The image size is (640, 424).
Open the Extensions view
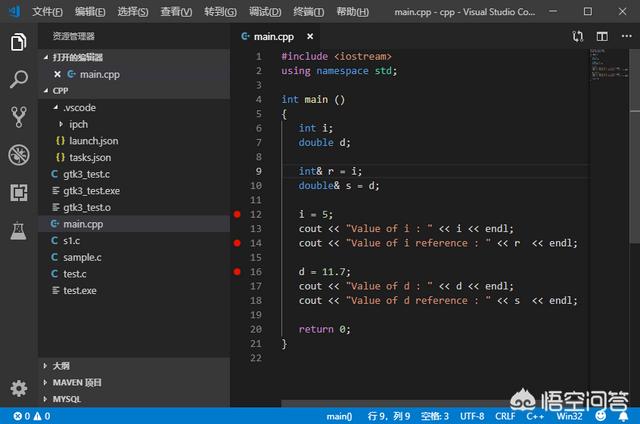[18, 192]
